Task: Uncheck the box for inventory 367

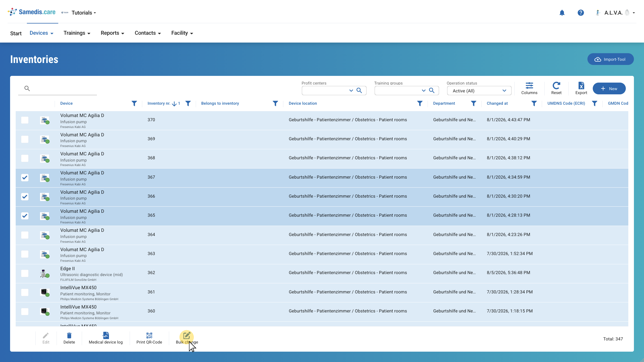Action: (x=25, y=178)
